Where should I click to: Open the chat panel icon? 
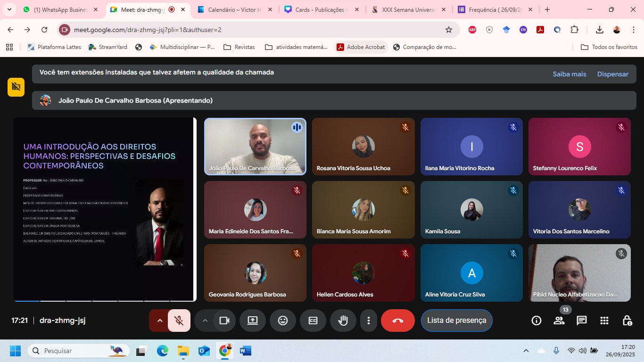click(x=581, y=321)
